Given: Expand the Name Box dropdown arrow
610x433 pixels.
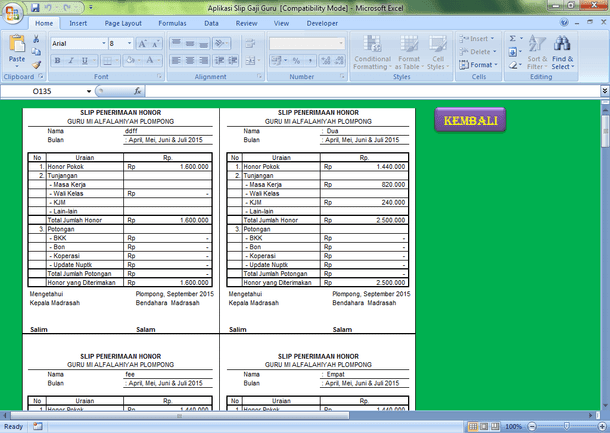Looking at the screenshot, I should point(89,91).
